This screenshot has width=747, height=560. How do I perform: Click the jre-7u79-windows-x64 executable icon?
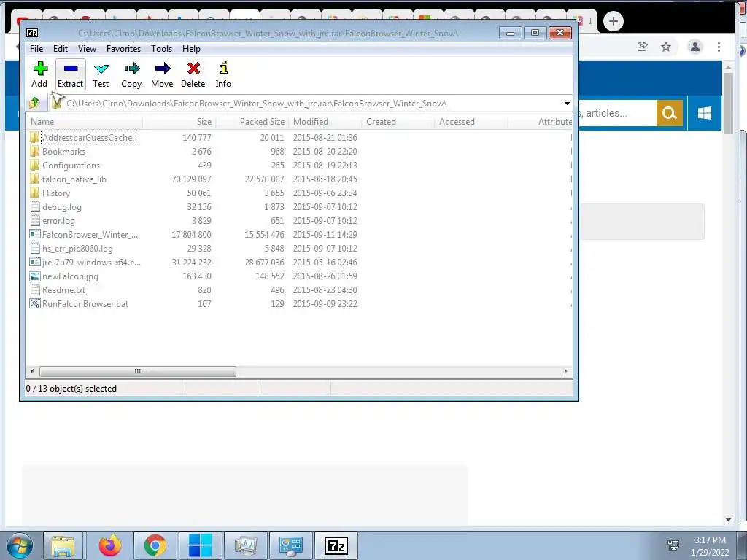point(35,262)
